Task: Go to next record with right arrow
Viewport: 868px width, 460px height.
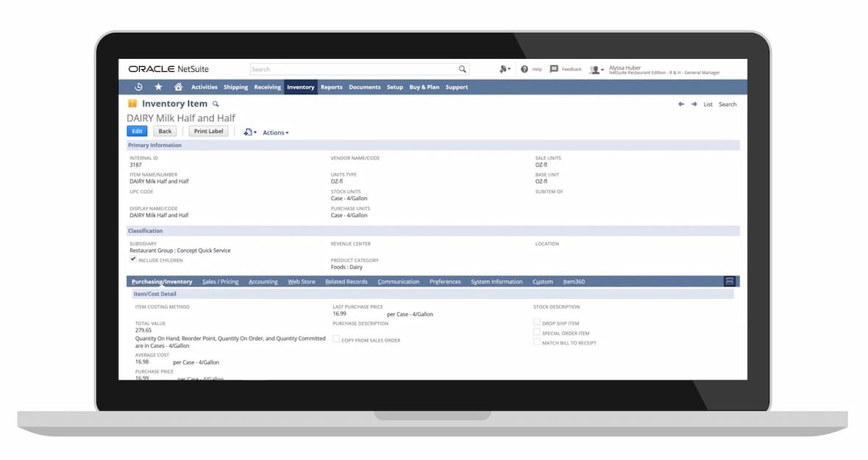Action: click(x=694, y=104)
